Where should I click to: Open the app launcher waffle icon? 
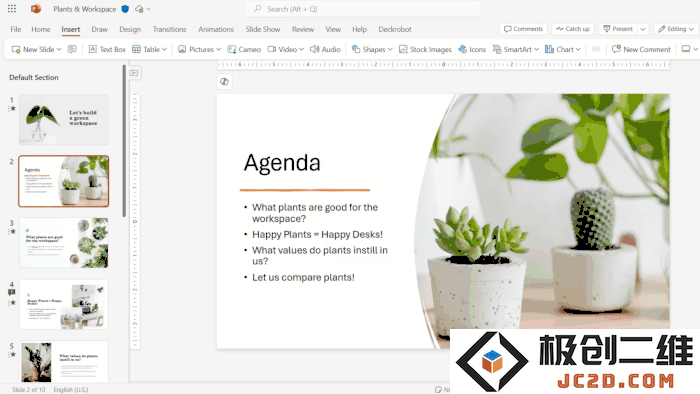coord(12,8)
